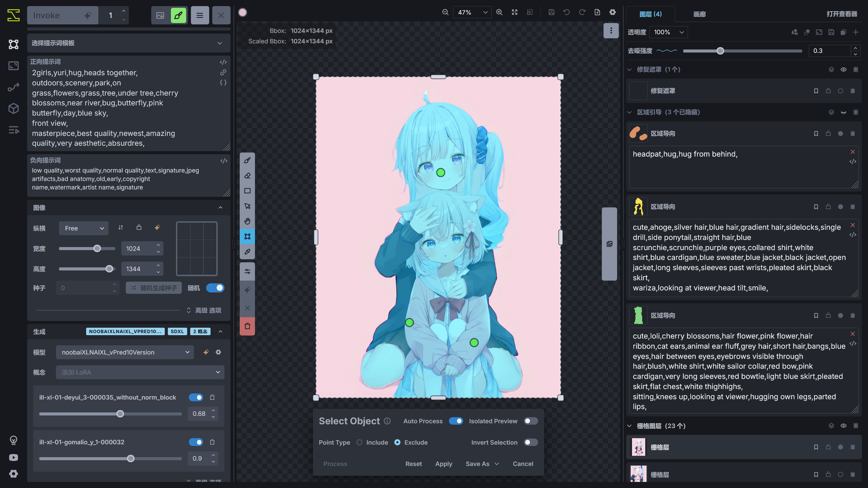Click the Apply button in Select Object panel
868x488 pixels.
click(443, 464)
